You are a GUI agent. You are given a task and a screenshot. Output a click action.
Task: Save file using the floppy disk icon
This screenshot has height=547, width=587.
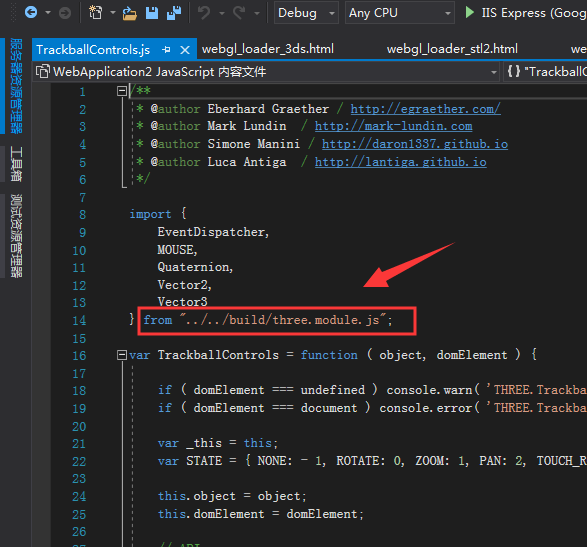pyautogui.click(x=152, y=13)
